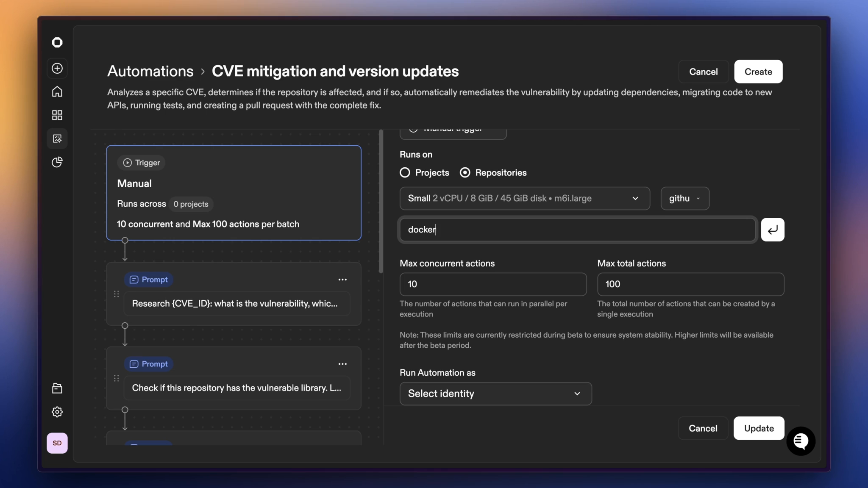Screen dimensions: 868x488
Task: Open the githu provider dropdown
Action: point(684,198)
